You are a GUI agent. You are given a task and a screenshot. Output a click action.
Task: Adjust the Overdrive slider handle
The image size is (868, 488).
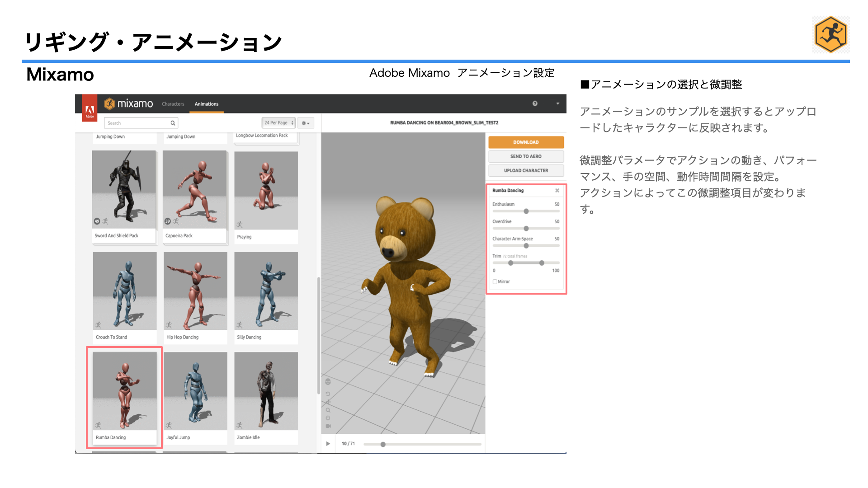526,229
